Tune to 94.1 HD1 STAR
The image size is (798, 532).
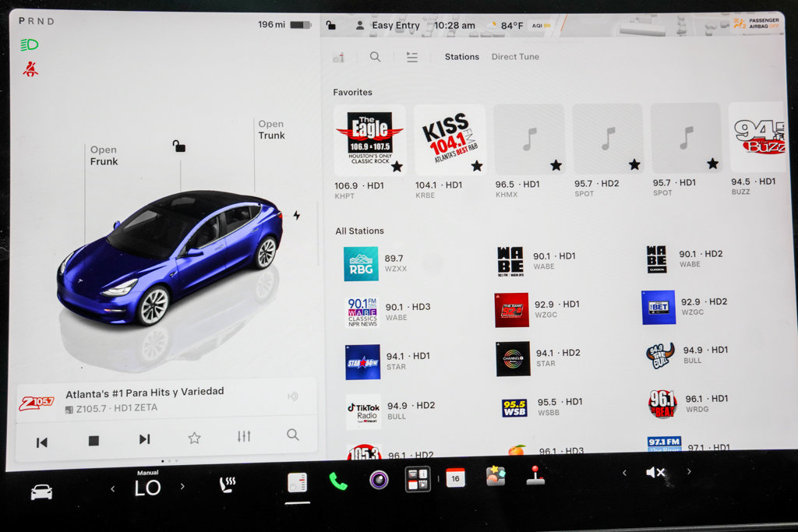pos(388,361)
